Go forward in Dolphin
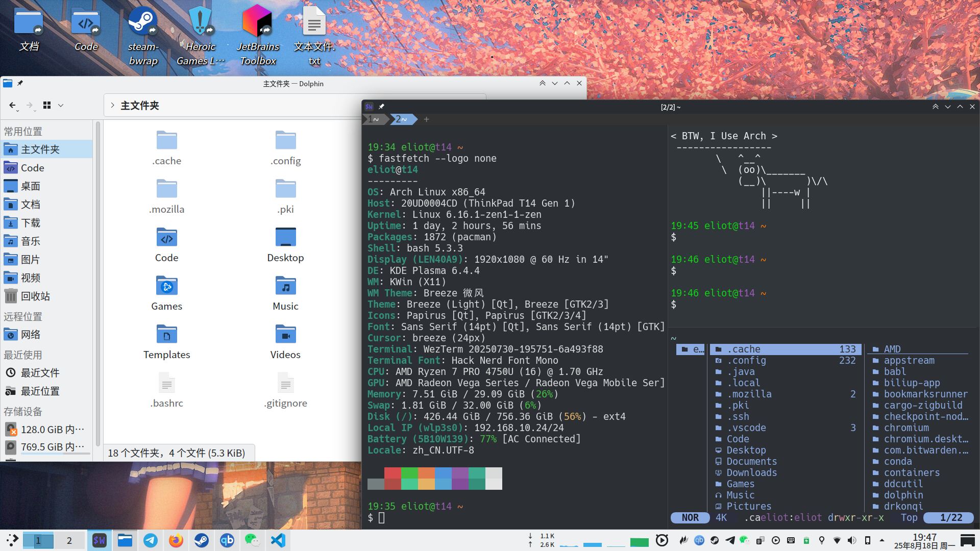 [x=30, y=105]
